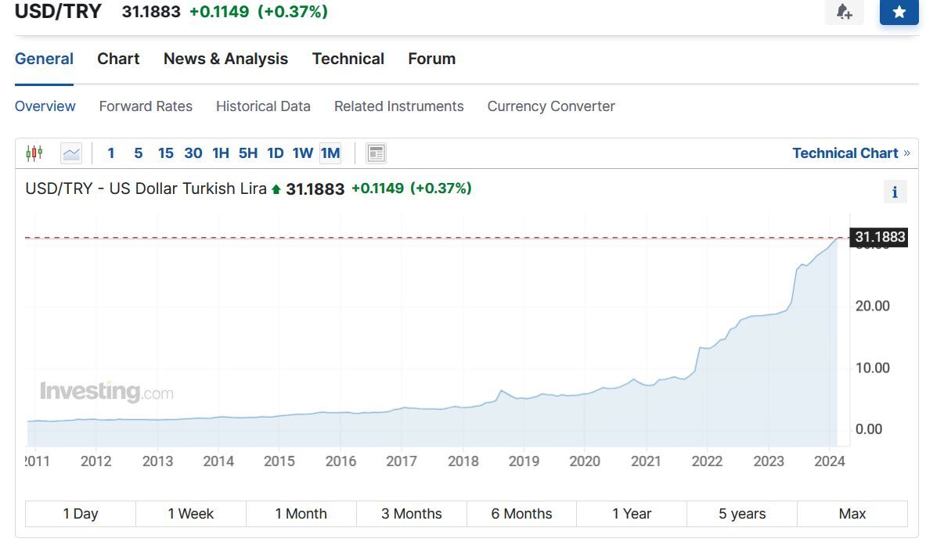Open the news overlay icon in chart toolbar
Screen dimensions: 926x560
[x=376, y=153]
